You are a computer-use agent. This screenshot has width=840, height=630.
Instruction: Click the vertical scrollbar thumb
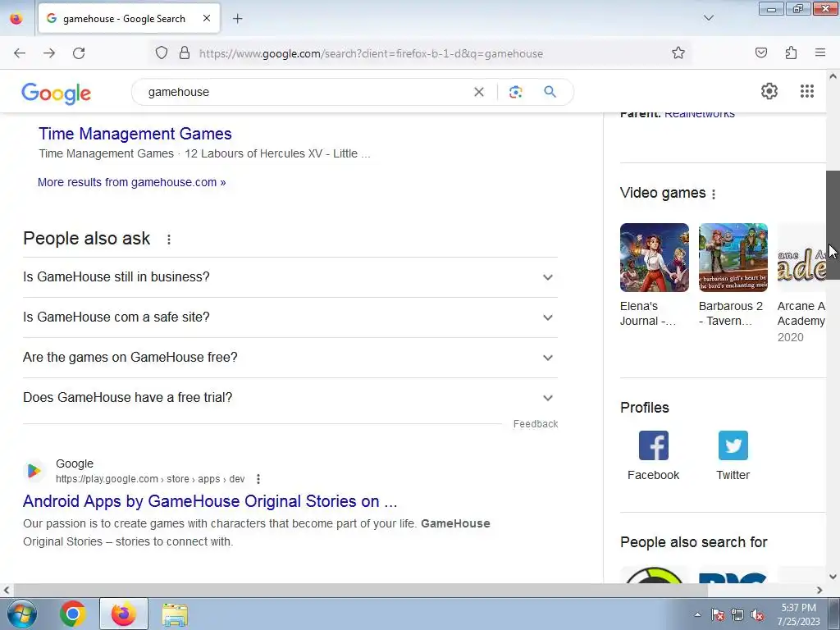[833, 225]
